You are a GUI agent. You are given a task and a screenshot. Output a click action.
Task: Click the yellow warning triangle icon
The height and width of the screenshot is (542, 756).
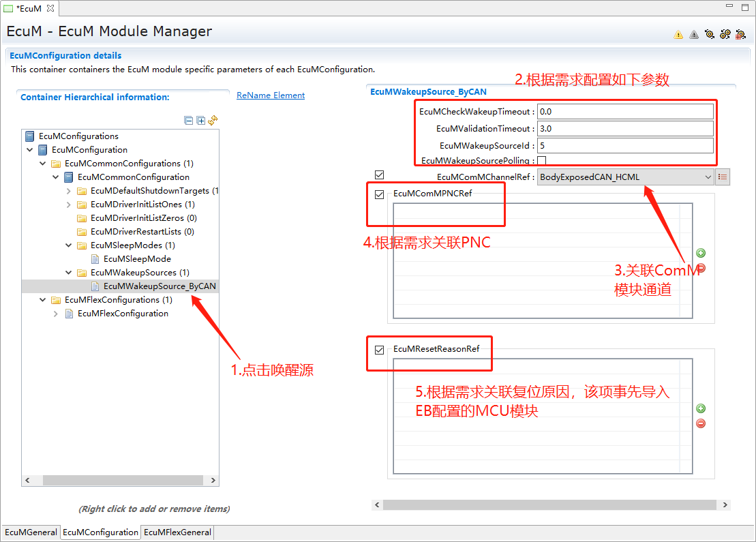678,35
